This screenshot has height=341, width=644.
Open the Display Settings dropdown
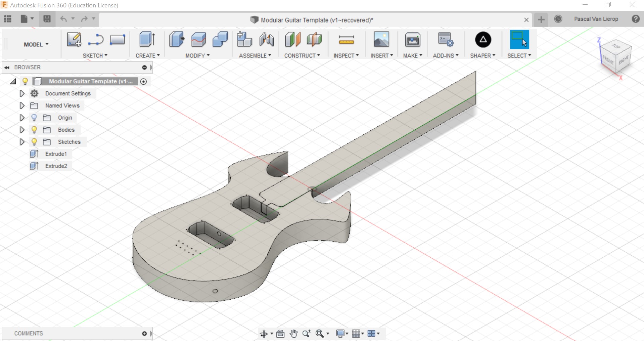coord(342,334)
